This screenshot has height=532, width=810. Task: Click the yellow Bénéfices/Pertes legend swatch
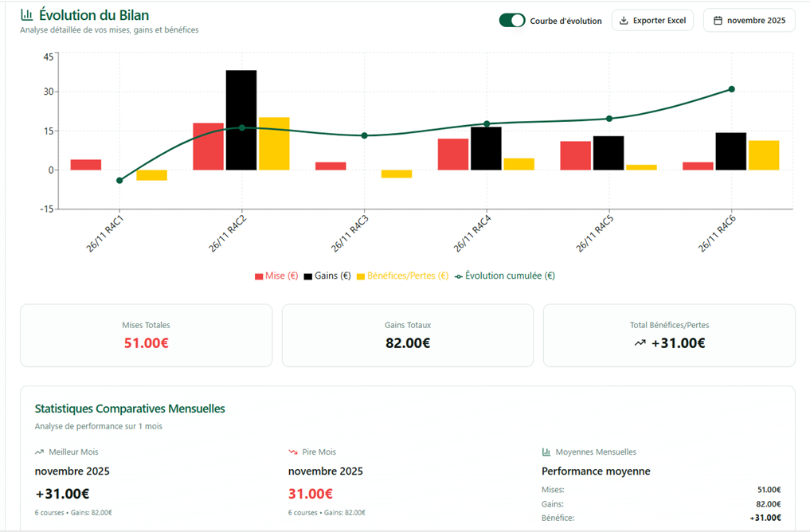[x=360, y=276]
